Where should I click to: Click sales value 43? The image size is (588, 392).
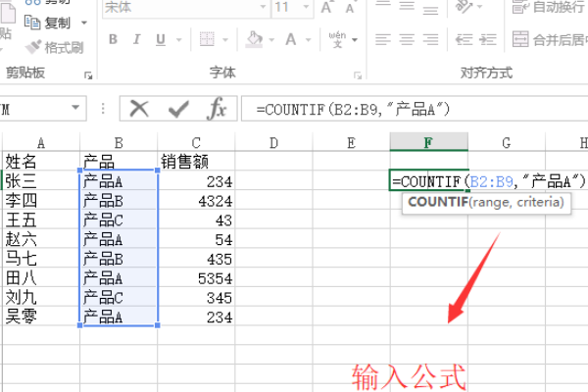[x=196, y=220]
